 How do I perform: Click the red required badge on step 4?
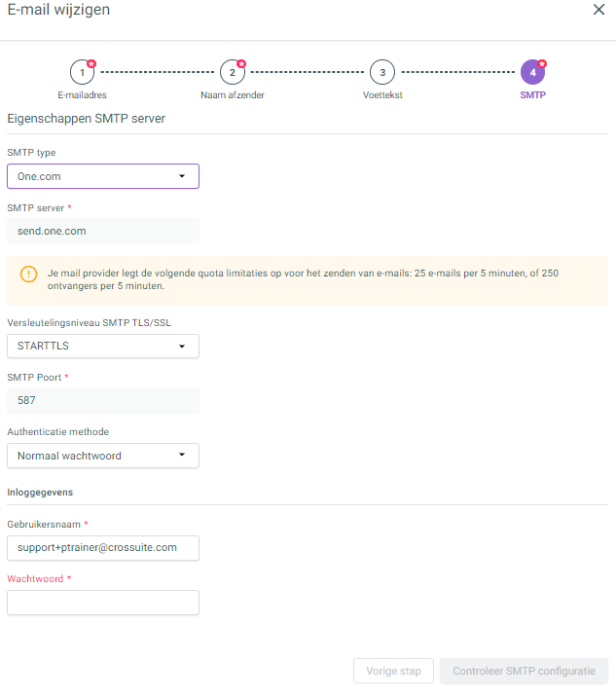pyautogui.click(x=542, y=63)
